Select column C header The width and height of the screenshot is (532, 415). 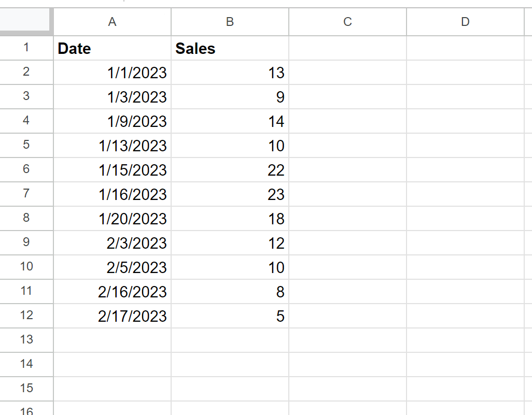coord(348,22)
